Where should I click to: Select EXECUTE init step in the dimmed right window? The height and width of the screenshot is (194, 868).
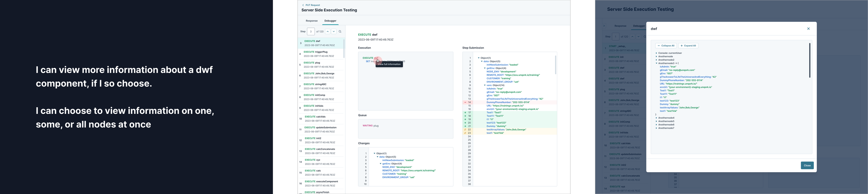[x=624, y=59]
